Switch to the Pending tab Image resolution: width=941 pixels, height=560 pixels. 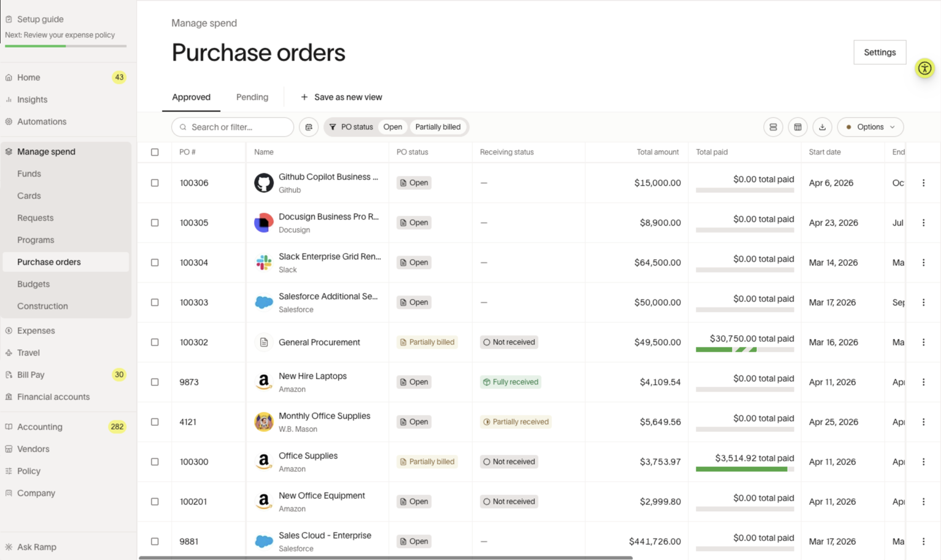pyautogui.click(x=252, y=97)
